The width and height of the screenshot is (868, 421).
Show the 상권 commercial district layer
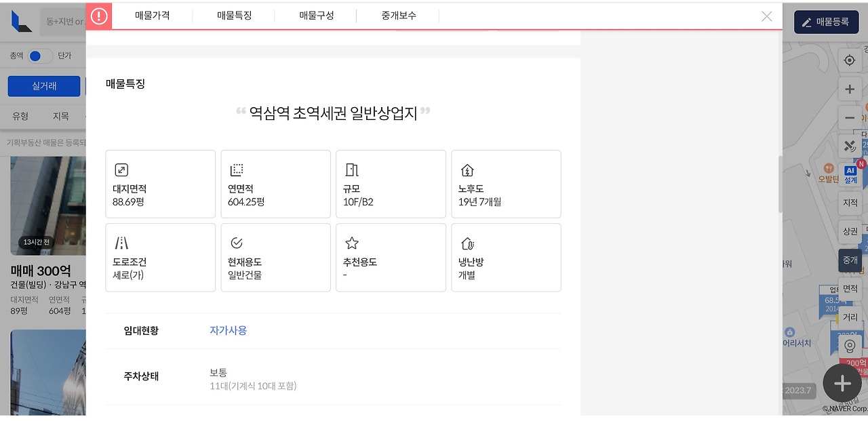(850, 231)
